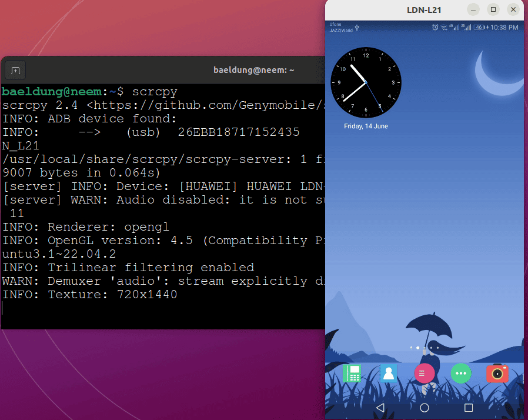Tap the Android Back navigation button
The image size is (528, 420).
tap(380, 408)
